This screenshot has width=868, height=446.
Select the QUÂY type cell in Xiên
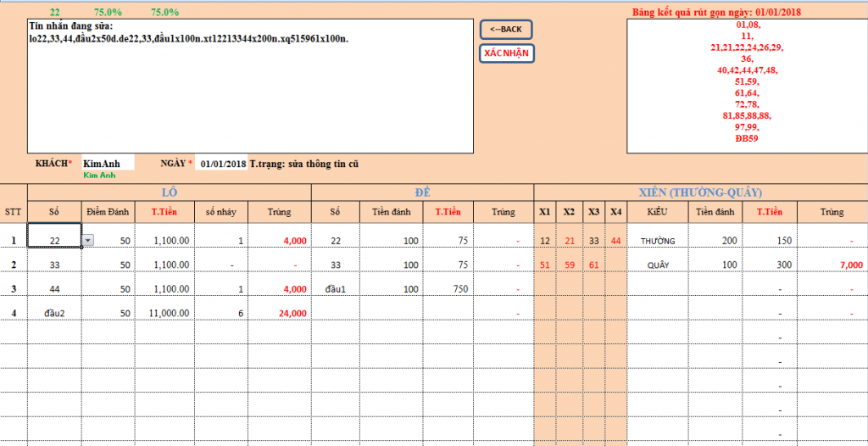tap(657, 265)
